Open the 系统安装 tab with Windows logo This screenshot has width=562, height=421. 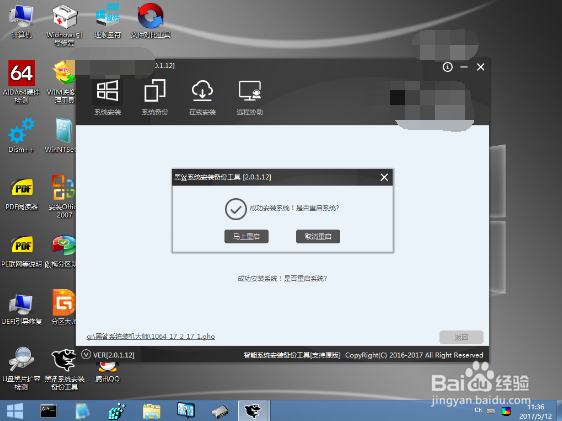click(x=108, y=97)
